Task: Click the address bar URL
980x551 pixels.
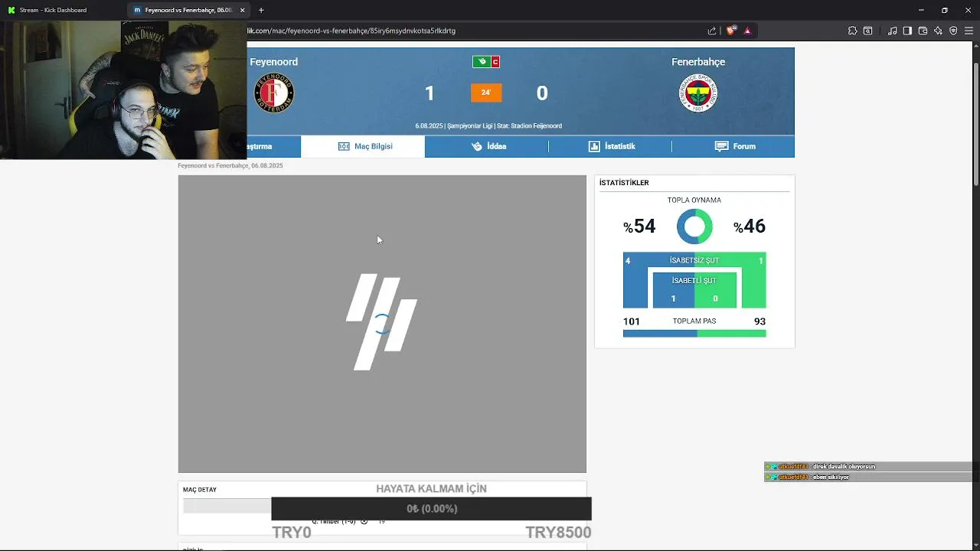Action: pyautogui.click(x=351, y=31)
